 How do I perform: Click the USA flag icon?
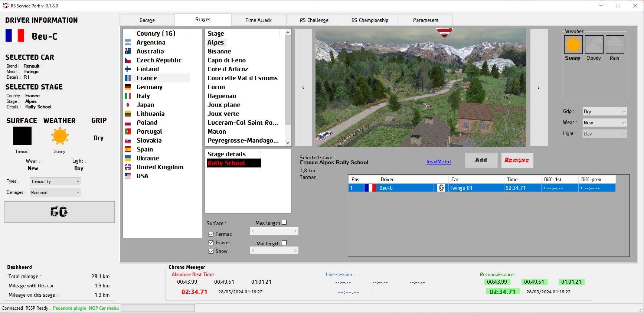pos(128,176)
